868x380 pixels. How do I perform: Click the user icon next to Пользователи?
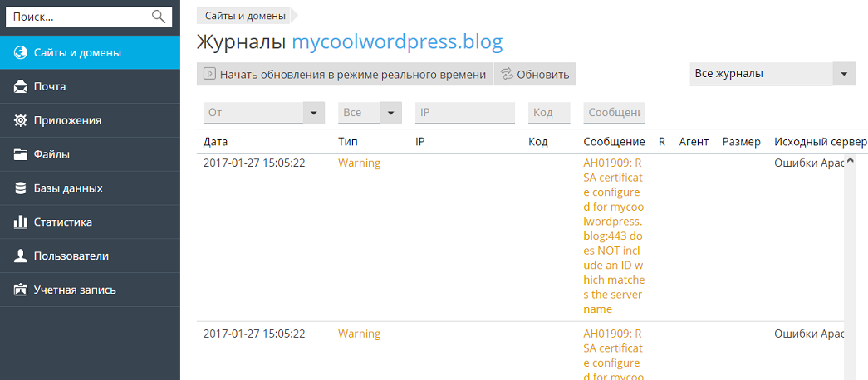[21, 256]
